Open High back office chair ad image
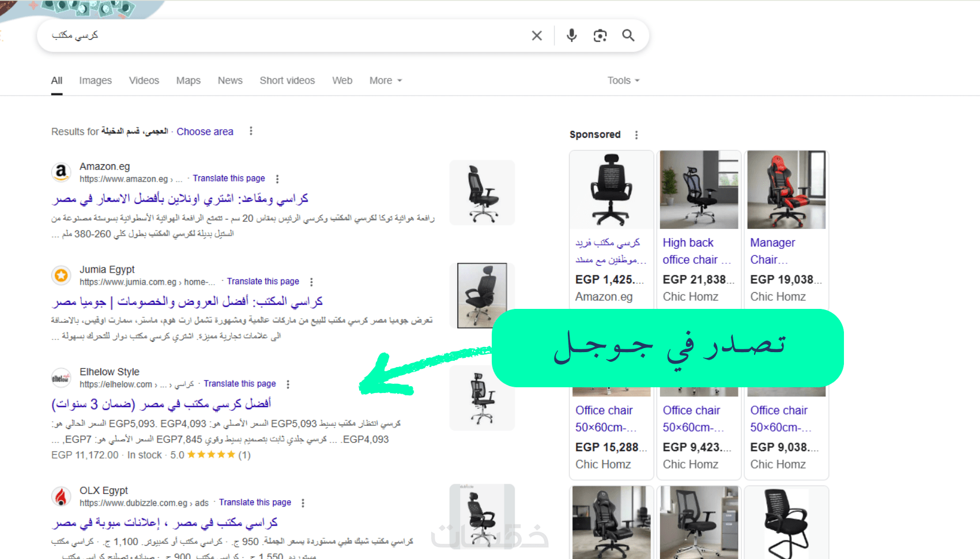 tap(699, 190)
